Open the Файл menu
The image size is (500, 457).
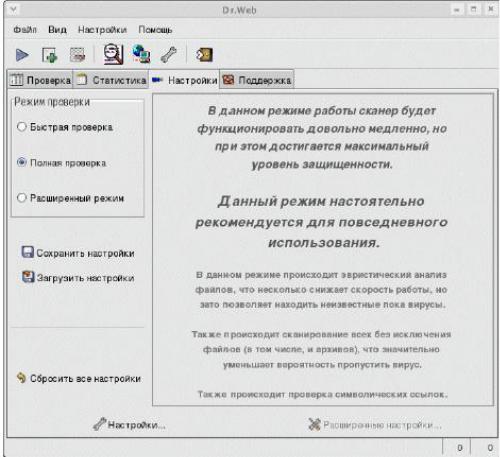(x=25, y=30)
